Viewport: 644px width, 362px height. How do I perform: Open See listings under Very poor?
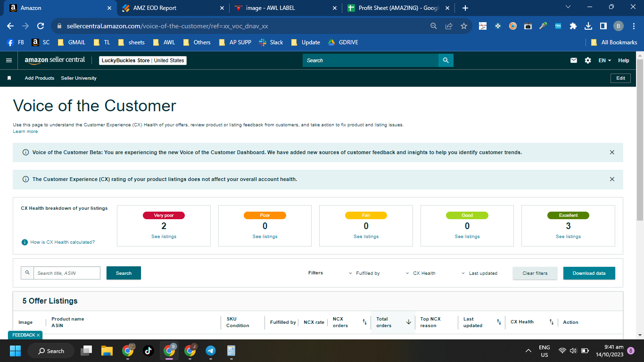(x=164, y=237)
